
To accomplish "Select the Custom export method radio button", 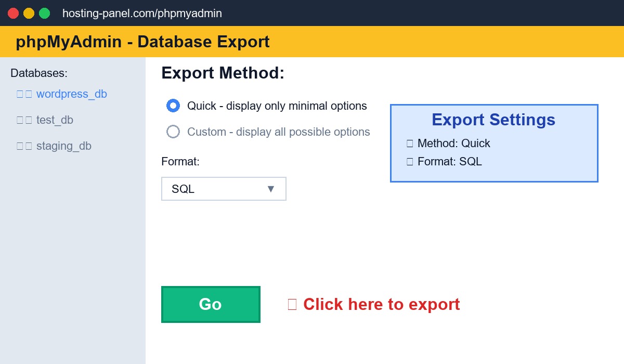I will pos(173,132).
